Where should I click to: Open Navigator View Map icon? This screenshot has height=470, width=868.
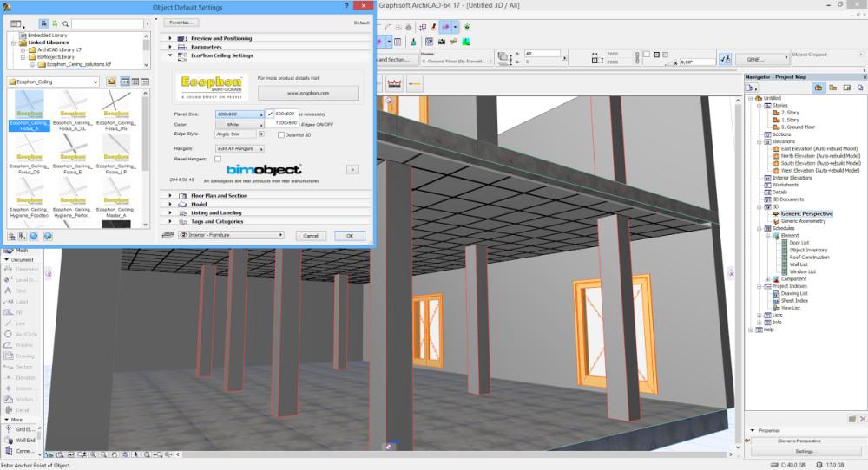click(x=832, y=88)
